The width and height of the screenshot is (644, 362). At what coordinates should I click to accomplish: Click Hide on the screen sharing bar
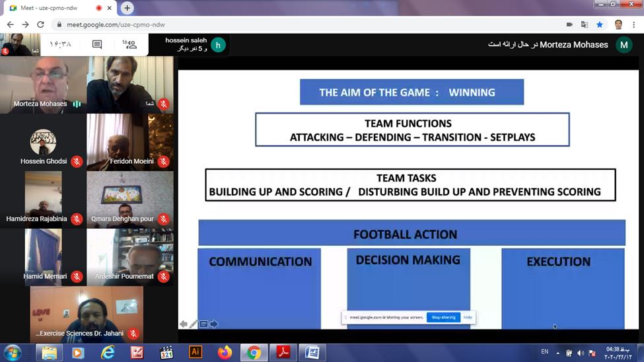(x=468, y=317)
